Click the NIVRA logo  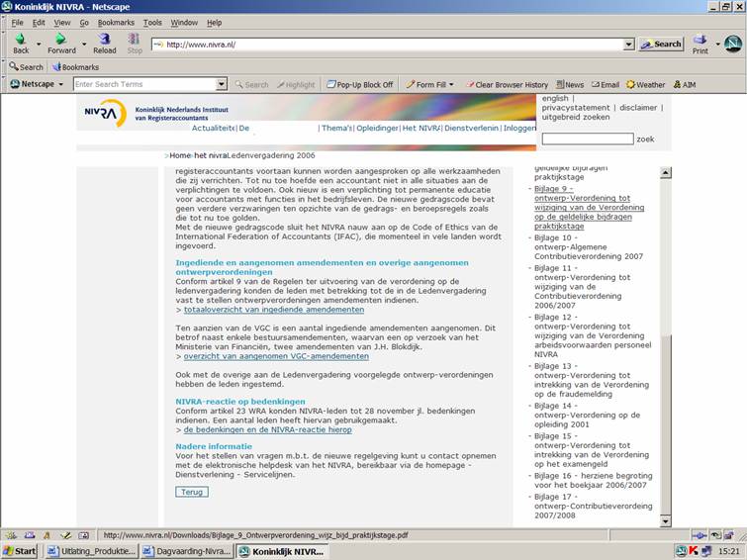(105, 113)
